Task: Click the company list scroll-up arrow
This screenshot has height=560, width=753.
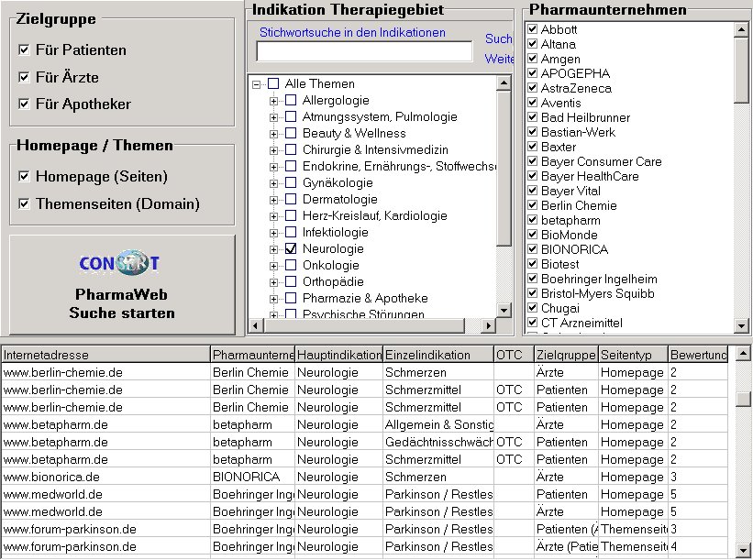Action: (741, 29)
